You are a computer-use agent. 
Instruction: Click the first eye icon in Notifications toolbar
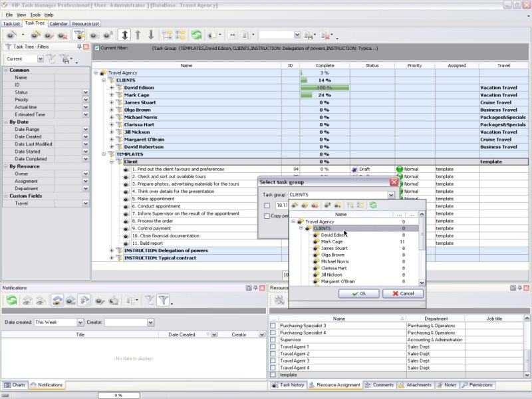point(27,301)
